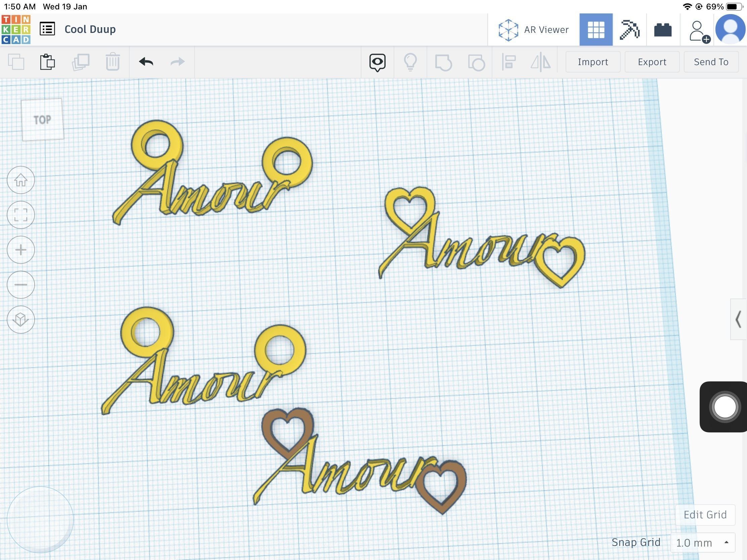Viewport: 747px width, 560px height.
Task: Tap the circular joystick at the corner
Action: 40,519
